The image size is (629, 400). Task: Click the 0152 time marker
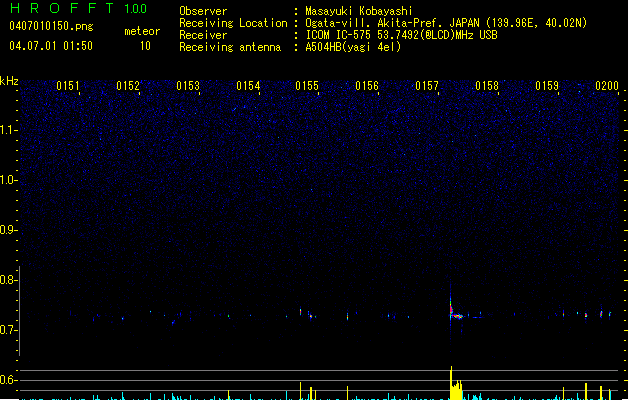pyautogui.click(x=128, y=86)
